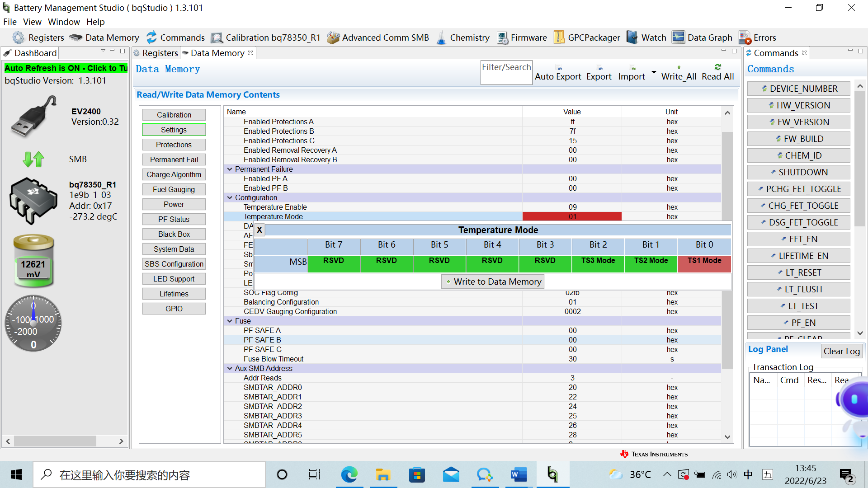Screen dimensions: 868x488
Task: Toggle Auto Refresh ON banner
Action: (66, 68)
